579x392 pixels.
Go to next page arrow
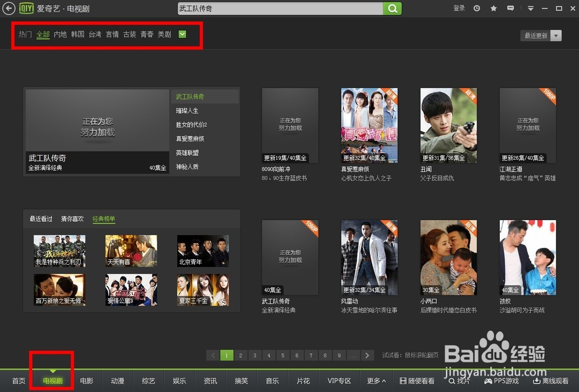pos(367,355)
